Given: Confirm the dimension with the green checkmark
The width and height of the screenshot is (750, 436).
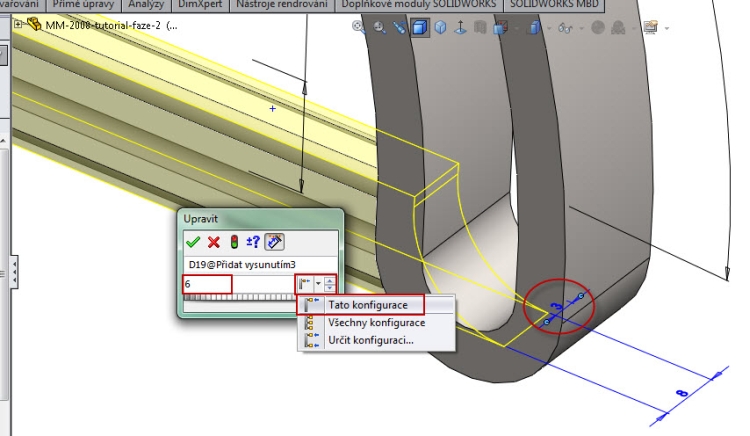Looking at the screenshot, I should [193, 242].
